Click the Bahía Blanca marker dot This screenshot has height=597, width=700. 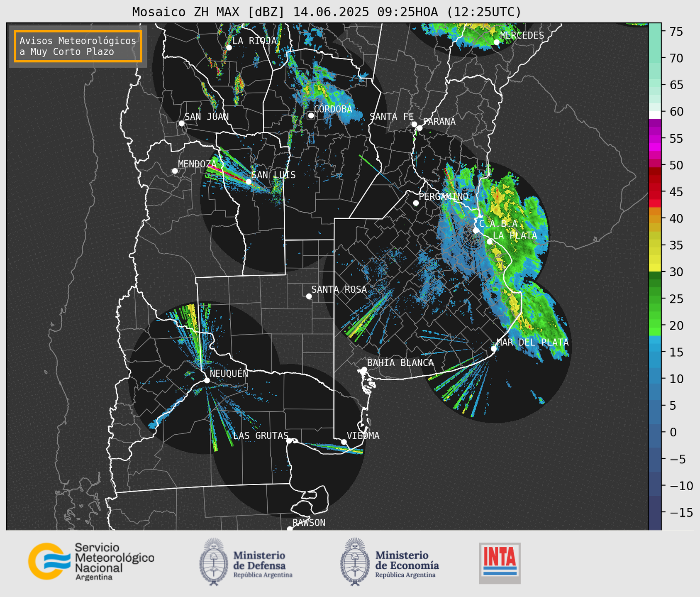click(x=364, y=369)
